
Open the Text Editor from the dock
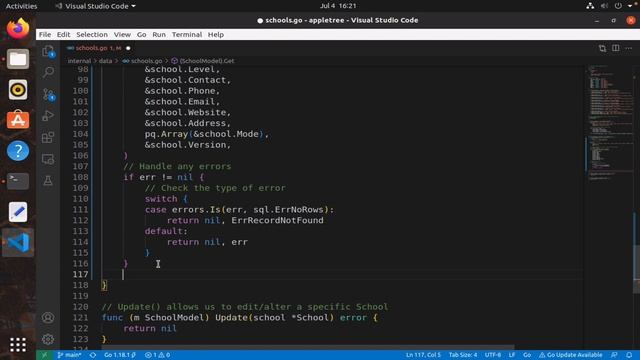(x=18, y=212)
